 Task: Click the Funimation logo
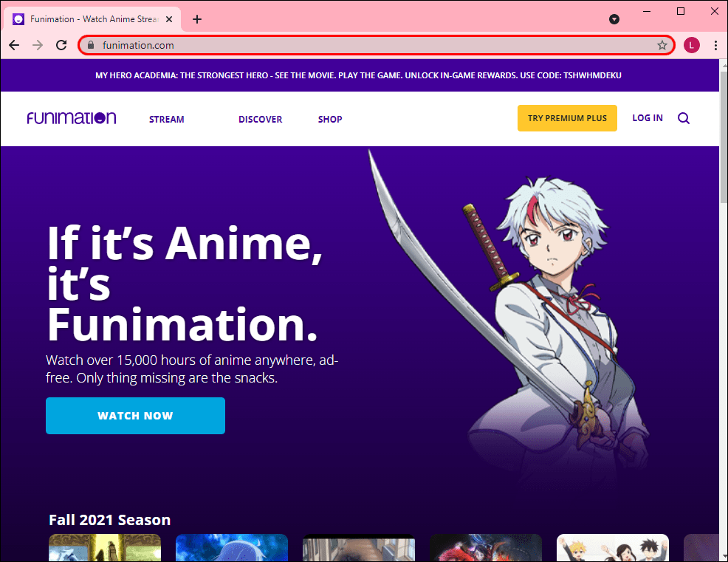click(72, 118)
